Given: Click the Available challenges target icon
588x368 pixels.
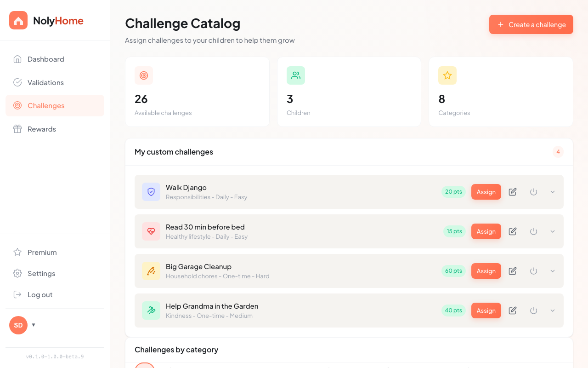Looking at the screenshot, I should [144, 75].
